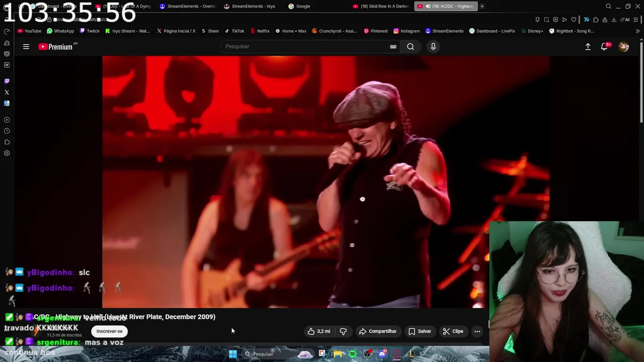
Task: Select the AC/DC - Highway tab
Action: (x=445, y=6)
